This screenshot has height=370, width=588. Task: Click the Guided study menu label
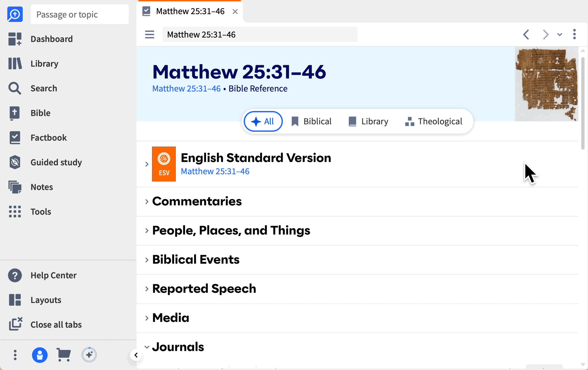pyautogui.click(x=56, y=162)
